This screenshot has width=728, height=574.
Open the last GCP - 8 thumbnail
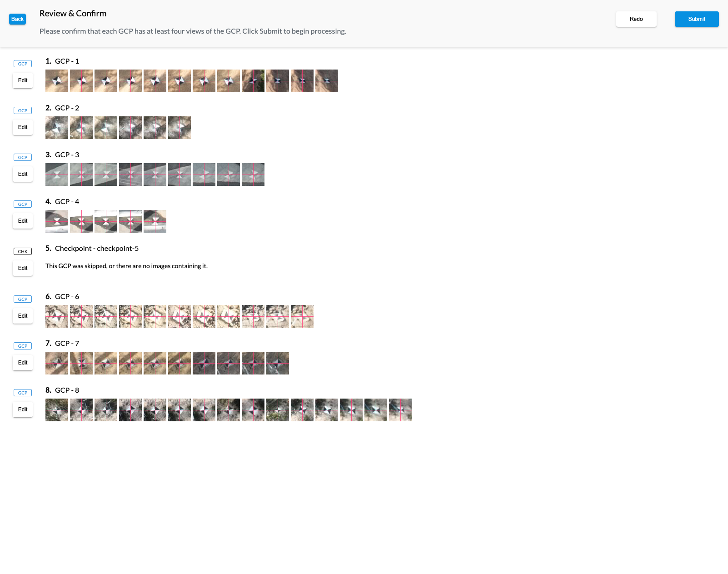click(400, 410)
